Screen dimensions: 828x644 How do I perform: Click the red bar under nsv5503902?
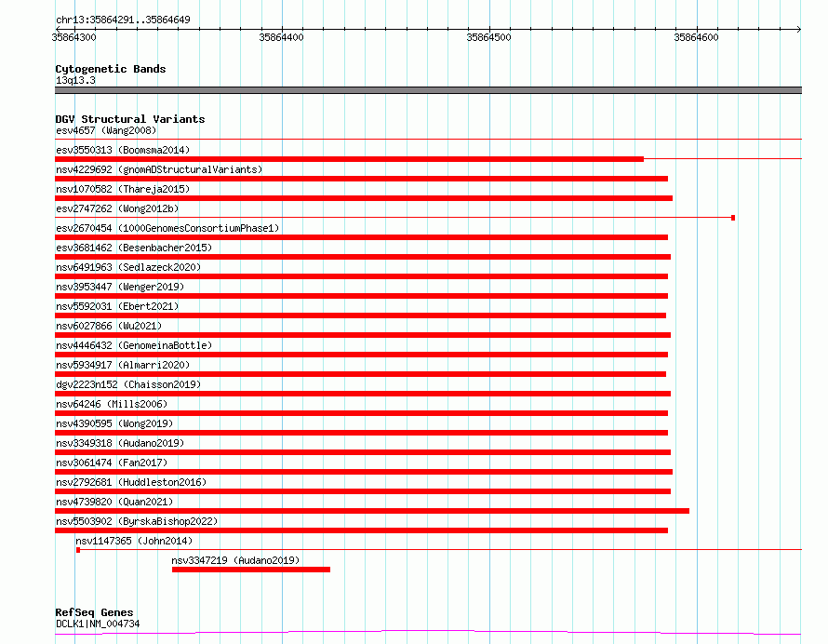point(361,530)
